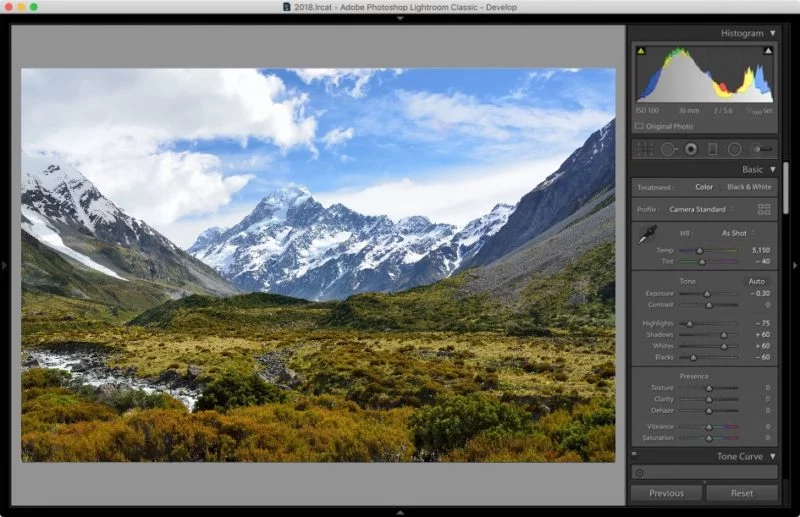Open the Profile Browser grid icon
This screenshot has height=517, width=800.
(x=765, y=209)
